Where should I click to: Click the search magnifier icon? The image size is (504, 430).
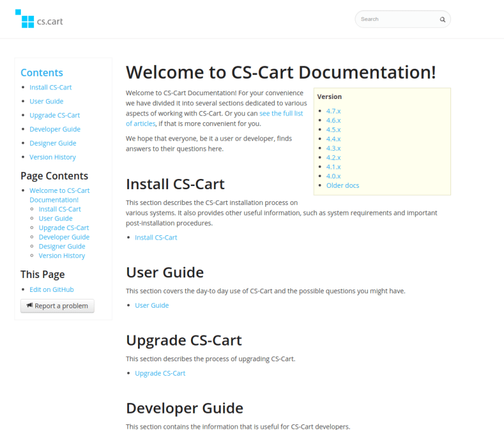[x=442, y=19]
